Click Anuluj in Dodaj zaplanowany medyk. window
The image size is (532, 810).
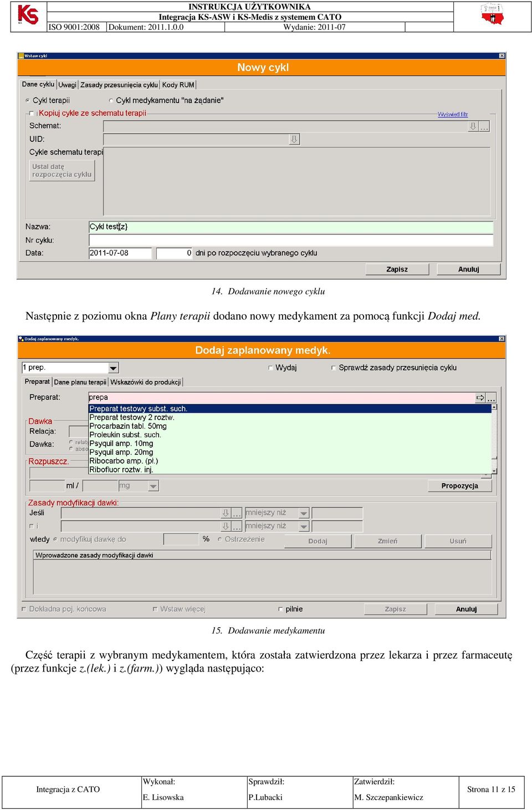point(466,609)
